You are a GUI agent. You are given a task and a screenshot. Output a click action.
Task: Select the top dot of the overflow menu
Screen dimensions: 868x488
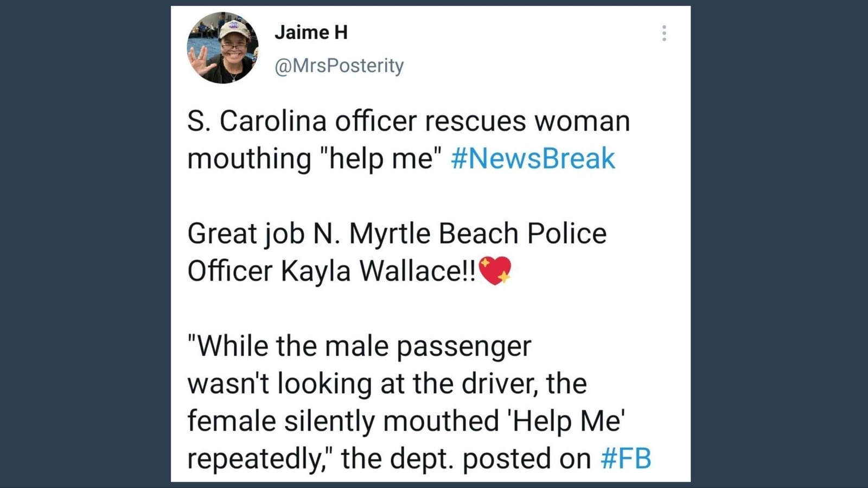tap(664, 27)
